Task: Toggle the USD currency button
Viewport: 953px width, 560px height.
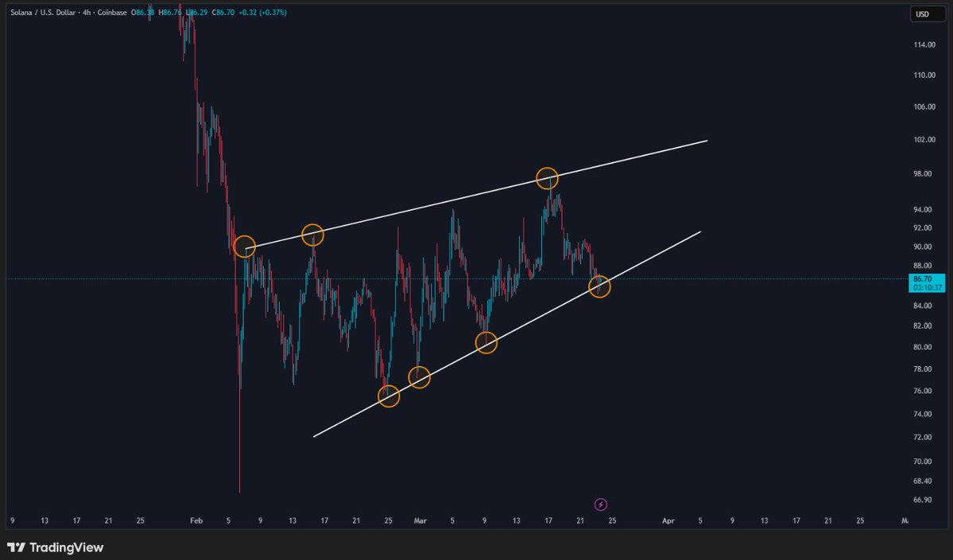Action: (x=927, y=14)
